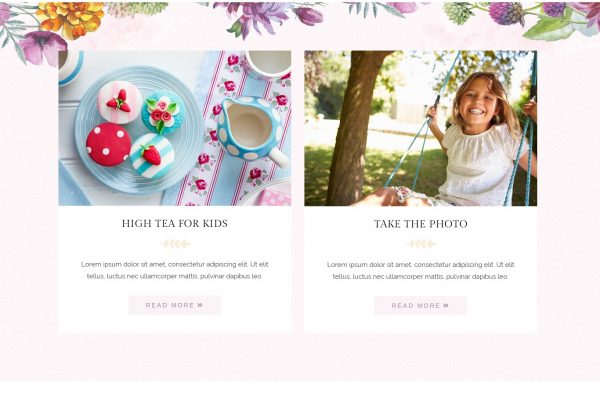Click the pink striped cupcake with strawberries
600x416 pixels.
tap(119, 101)
